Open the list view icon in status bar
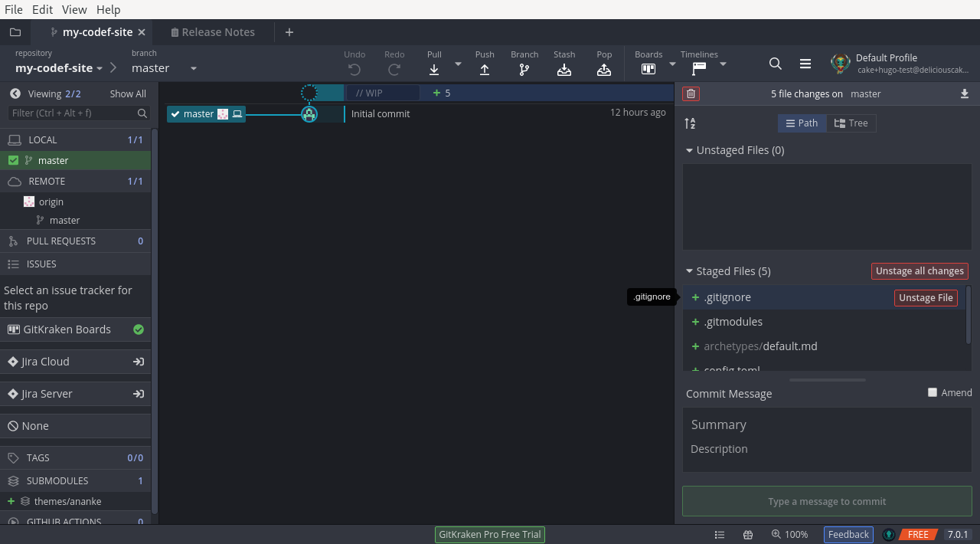980x544 pixels. tap(720, 535)
